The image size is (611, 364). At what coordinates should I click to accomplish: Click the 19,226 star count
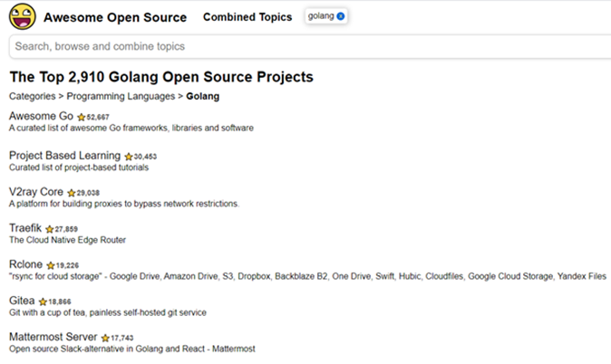pos(67,265)
